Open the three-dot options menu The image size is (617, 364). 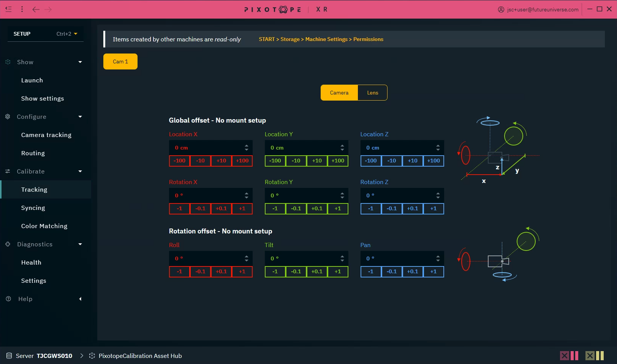pos(22,9)
